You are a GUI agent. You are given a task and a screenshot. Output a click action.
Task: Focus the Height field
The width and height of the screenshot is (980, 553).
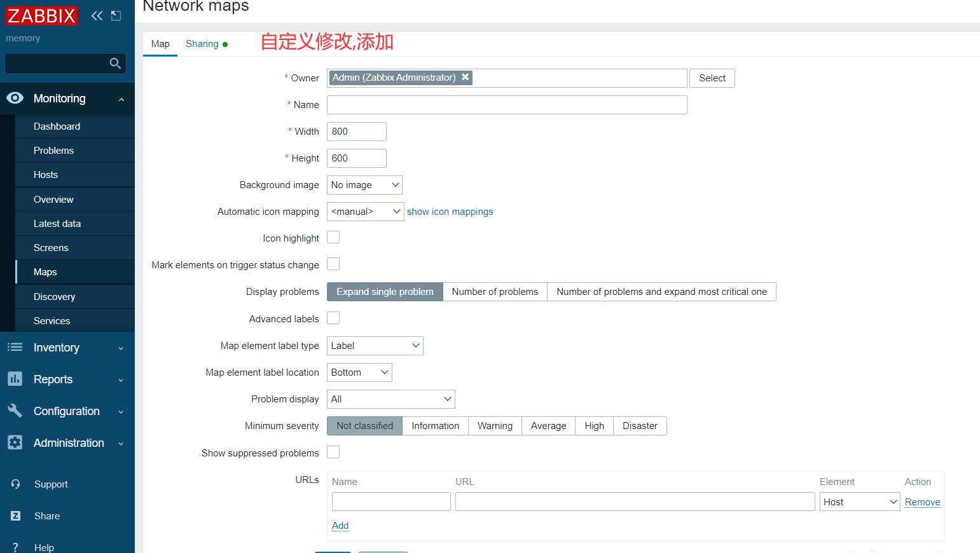pyautogui.click(x=356, y=158)
